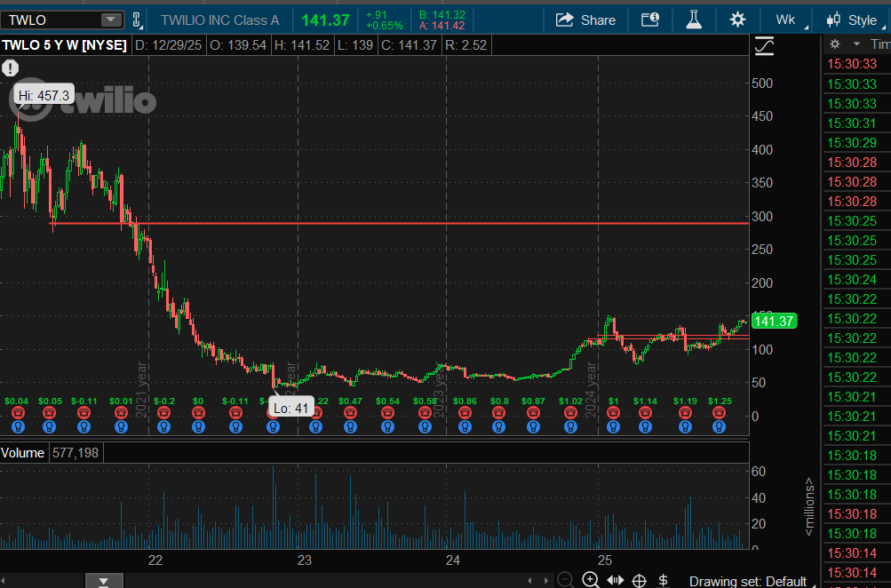Image resolution: width=891 pixels, height=588 pixels.
Task: Click the 15:30:29 time and sales row
Action: pyautogui.click(x=857, y=143)
